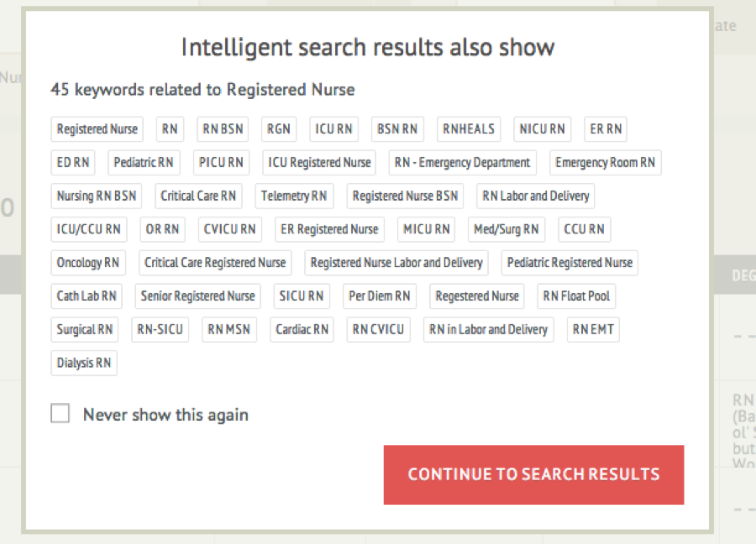Click the RN BSN keyword tag
The image size is (756, 545).
223,129
